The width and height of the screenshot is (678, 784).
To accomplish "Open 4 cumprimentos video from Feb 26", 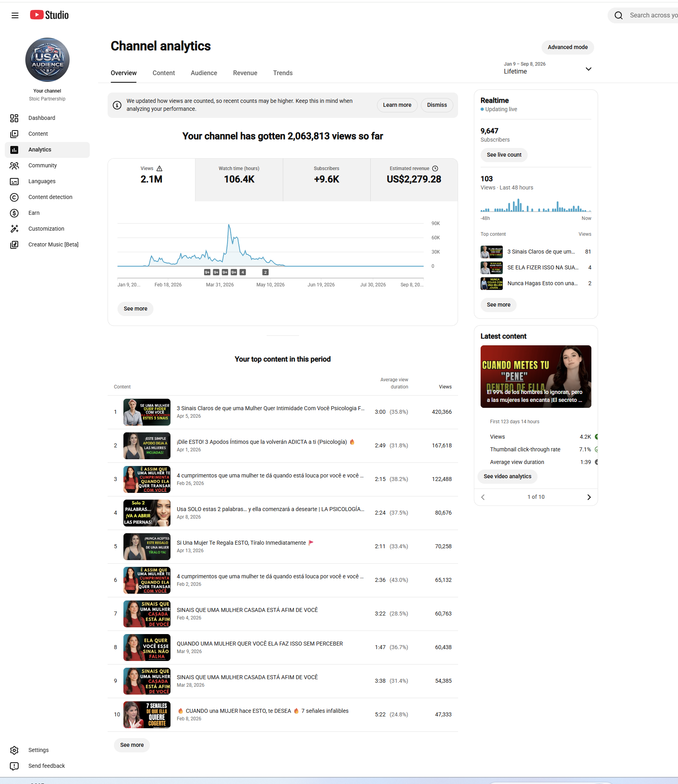I will click(x=270, y=475).
